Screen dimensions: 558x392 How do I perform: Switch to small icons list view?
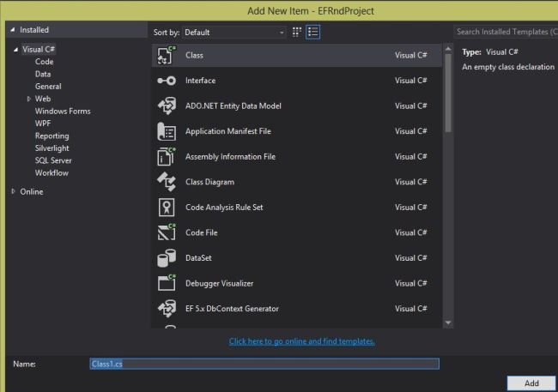312,32
